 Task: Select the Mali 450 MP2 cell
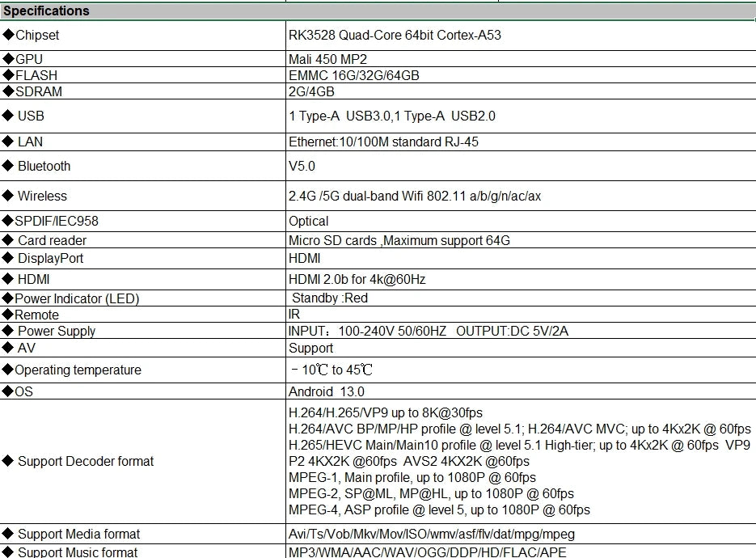[325, 59]
